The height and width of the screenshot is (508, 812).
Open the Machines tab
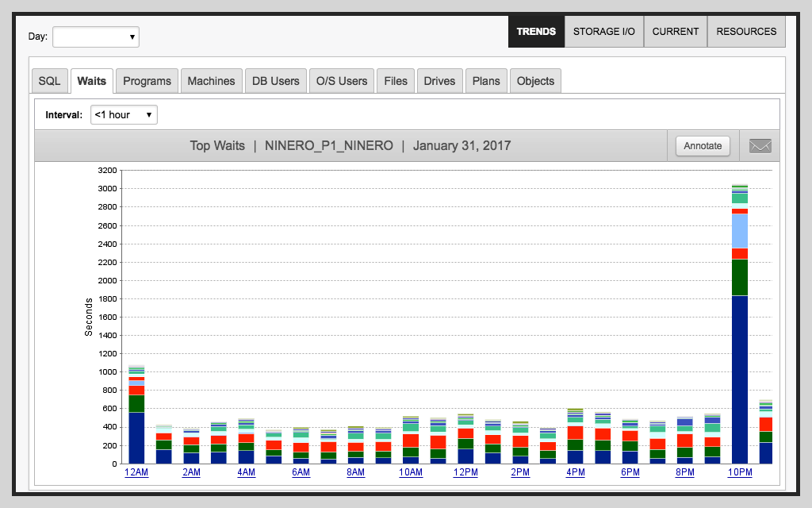[211, 80]
